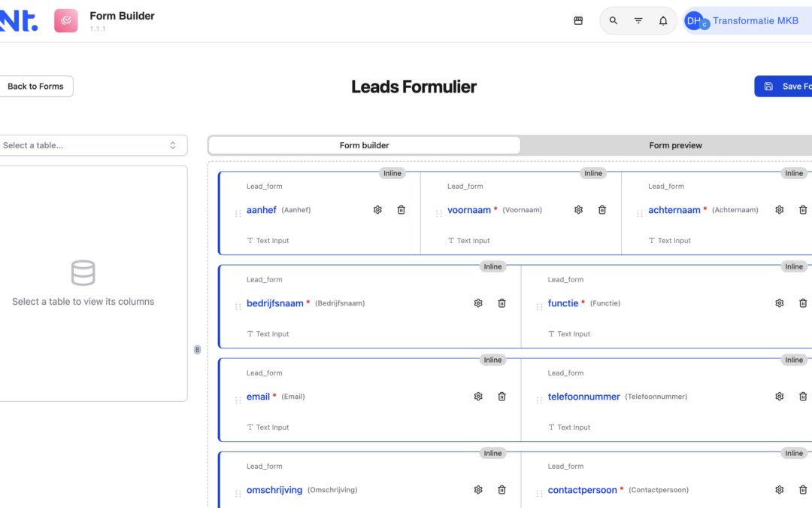Delete the bedrijfsnaam field
Viewport: 812px width, 508px height.
coord(501,303)
